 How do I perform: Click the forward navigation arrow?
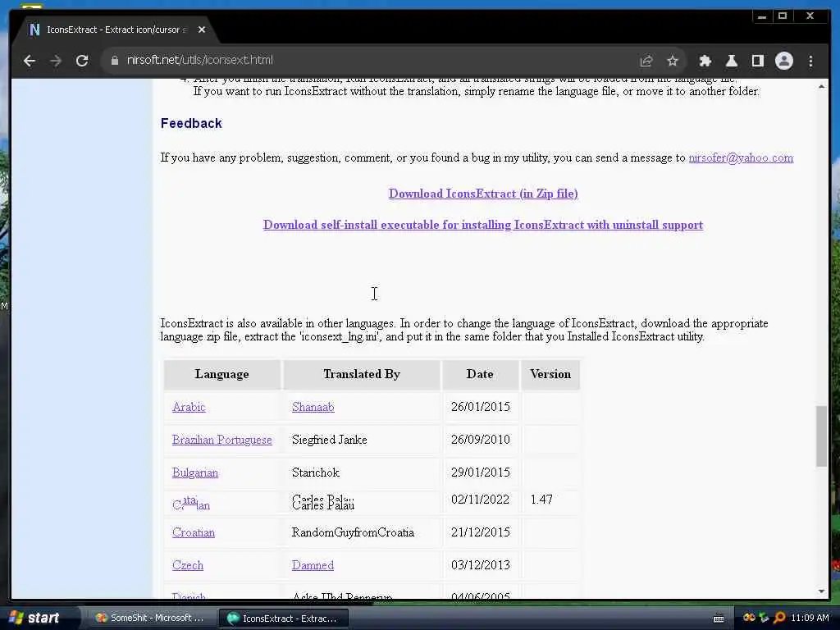[x=56, y=61]
